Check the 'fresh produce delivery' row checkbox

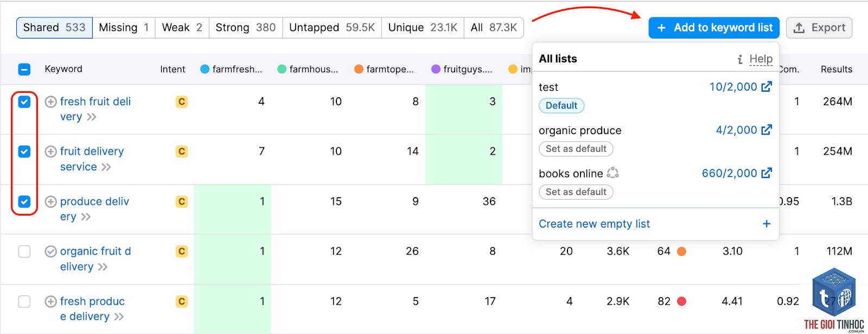(x=24, y=301)
